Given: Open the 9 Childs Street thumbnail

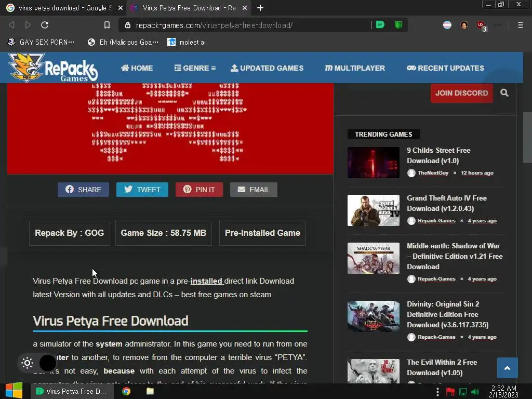Looking at the screenshot, I should 373,163.
